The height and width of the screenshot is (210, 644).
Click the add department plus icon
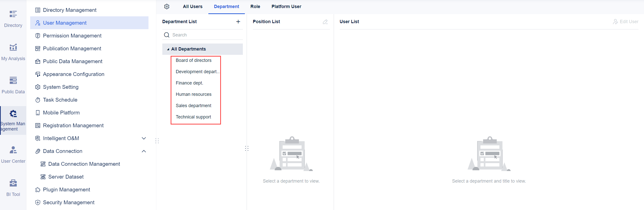(x=238, y=22)
